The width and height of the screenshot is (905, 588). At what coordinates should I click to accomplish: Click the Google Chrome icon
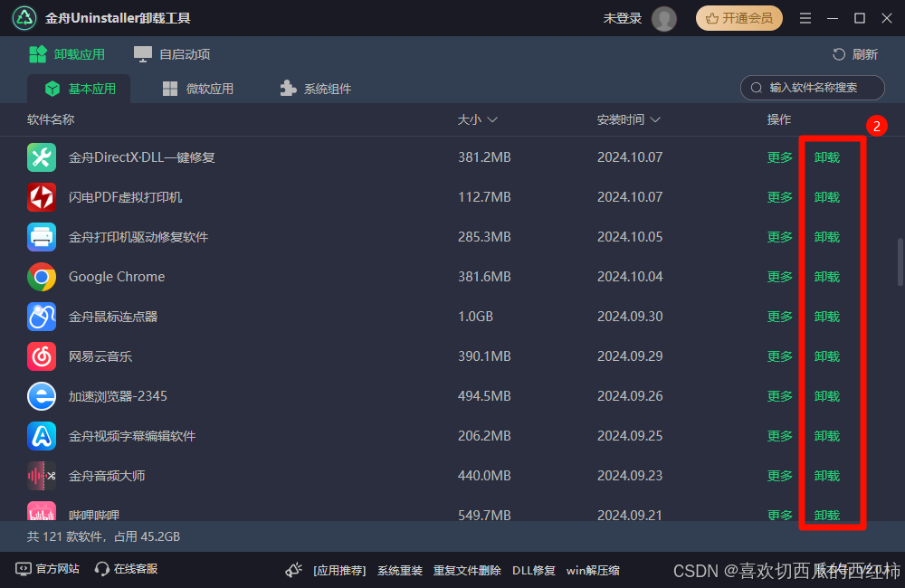42,277
